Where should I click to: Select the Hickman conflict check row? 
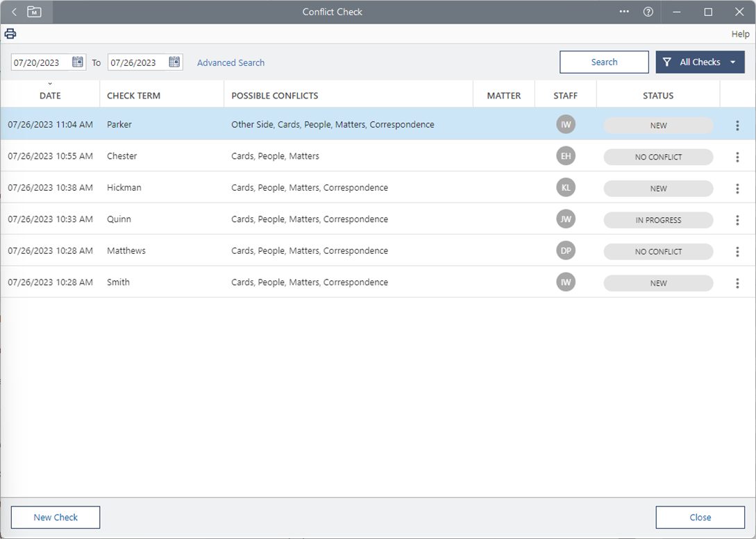point(278,188)
